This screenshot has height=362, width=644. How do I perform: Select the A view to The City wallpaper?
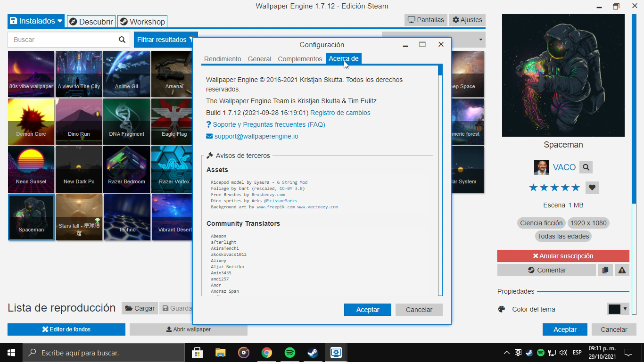[79, 74]
